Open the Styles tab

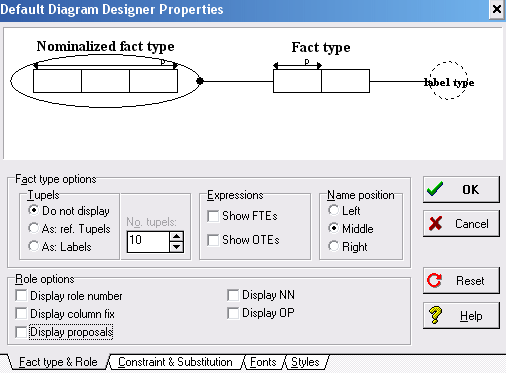(x=305, y=362)
